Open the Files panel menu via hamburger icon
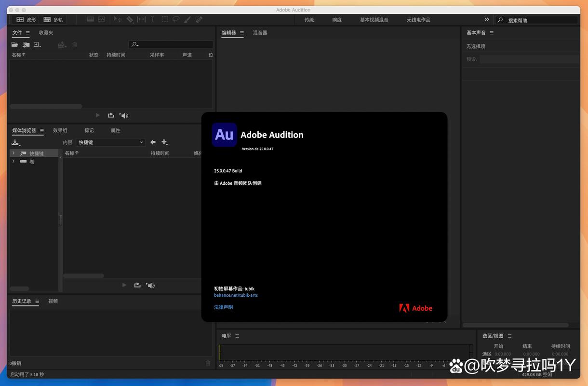This screenshot has width=588, height=386. pos(29,33)
